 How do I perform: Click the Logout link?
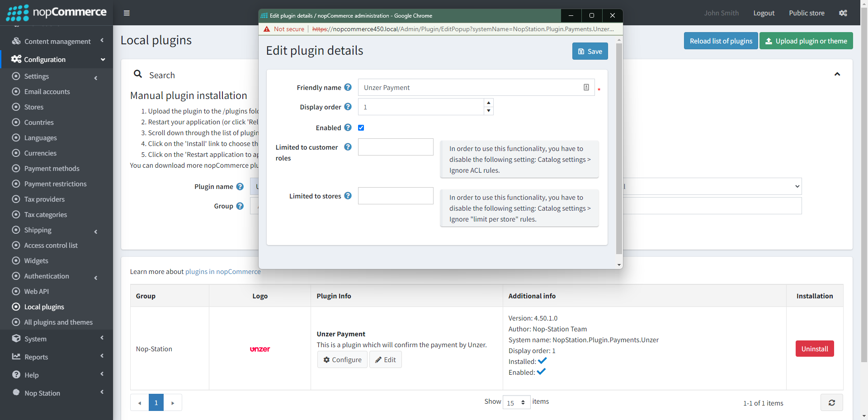point(764,13)
